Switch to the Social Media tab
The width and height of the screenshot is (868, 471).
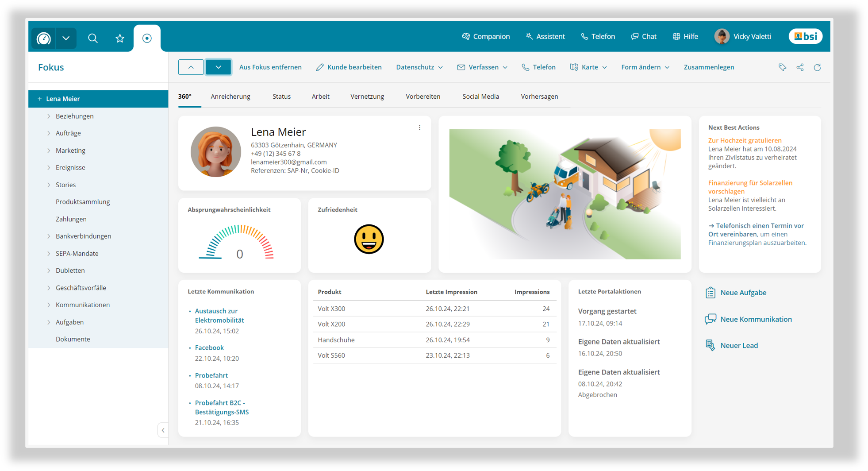point(480,96)
